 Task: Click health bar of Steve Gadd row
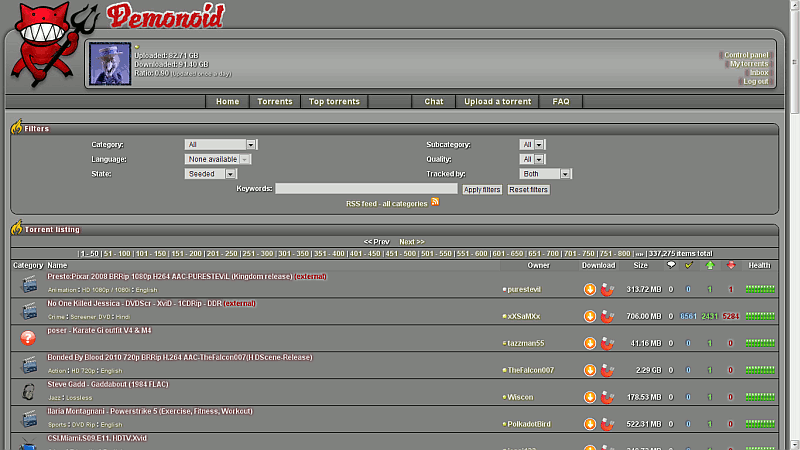[x=760, y=397]
